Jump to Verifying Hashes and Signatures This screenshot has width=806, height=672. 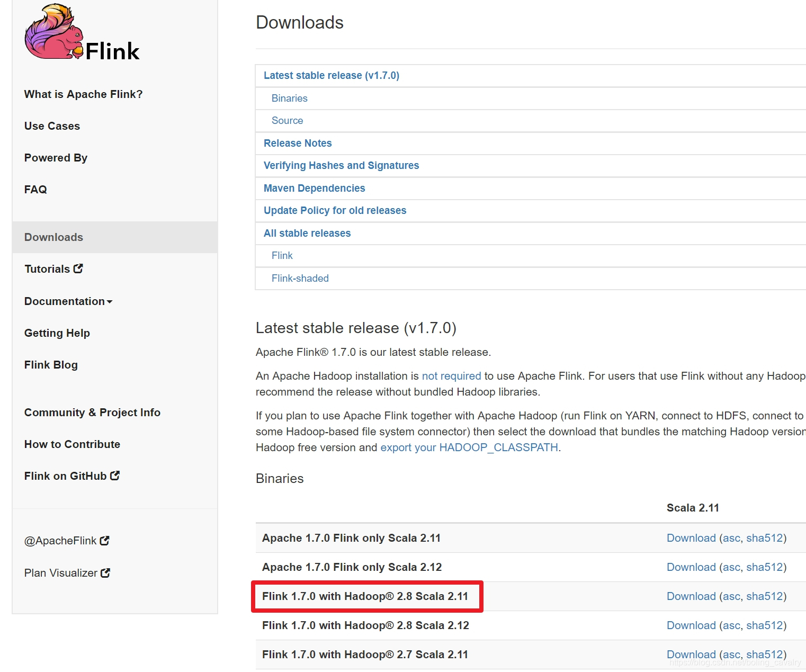coord(341,166)
